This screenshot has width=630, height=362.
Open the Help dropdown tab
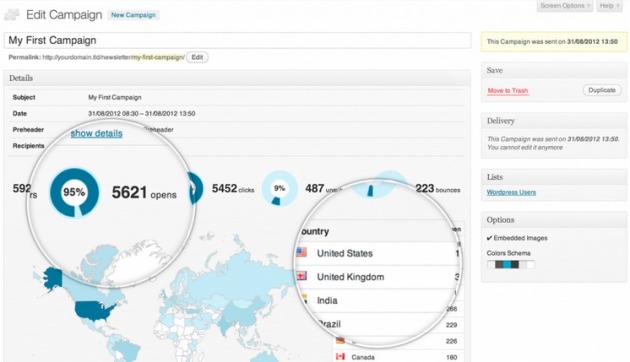[x=609, y=6]
